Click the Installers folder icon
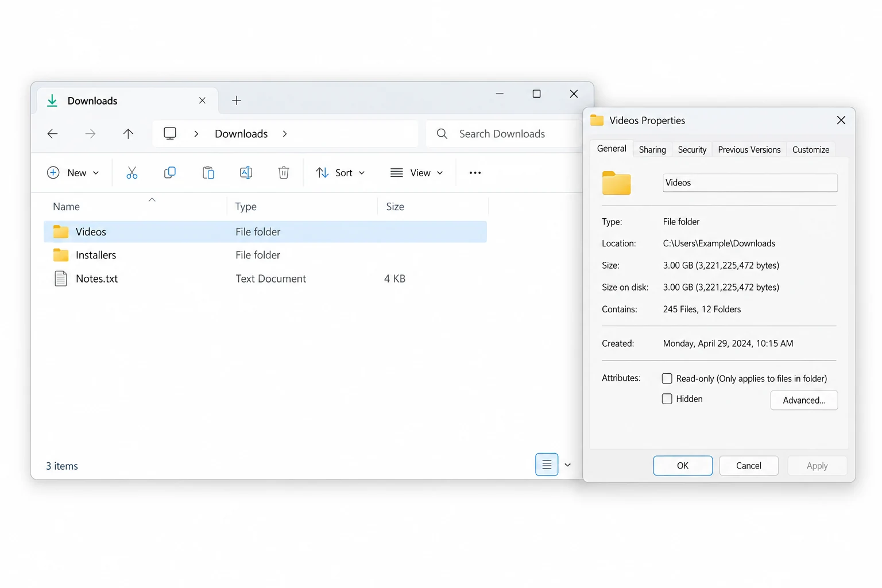 click(61, 255)
